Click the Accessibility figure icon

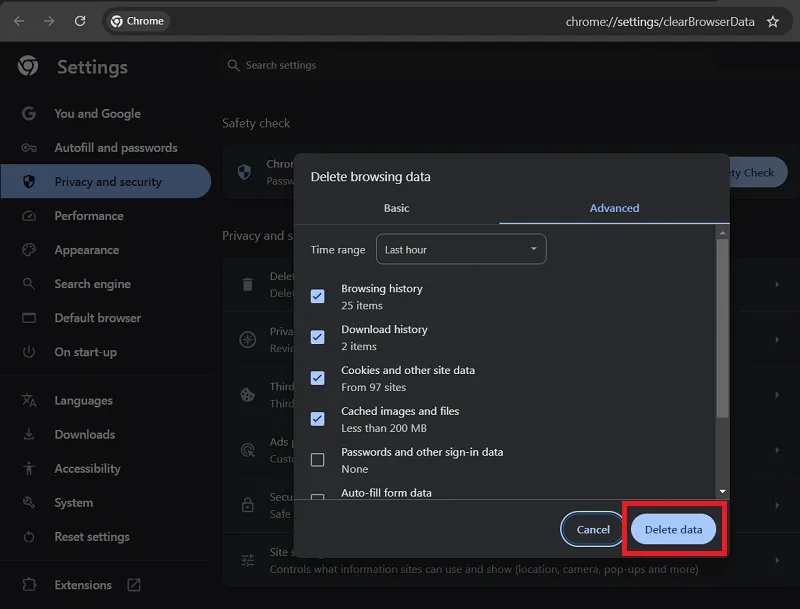(x=29, y=468)
